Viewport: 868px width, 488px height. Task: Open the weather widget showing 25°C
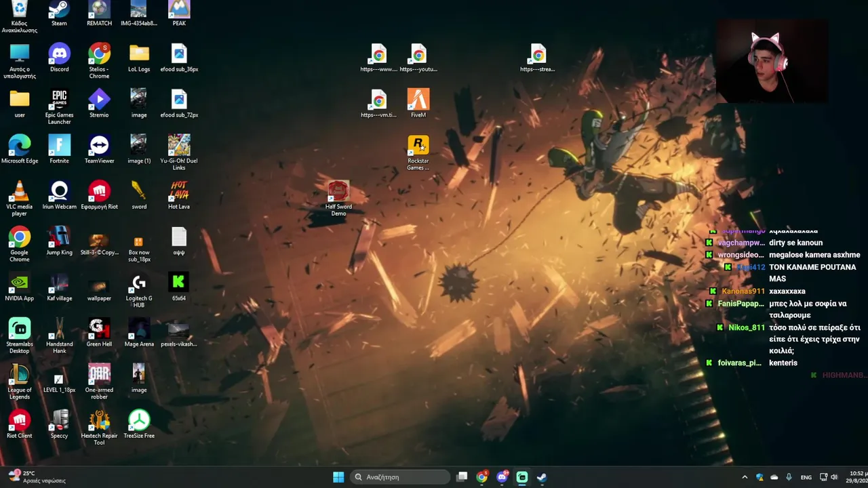click(37, 477)
